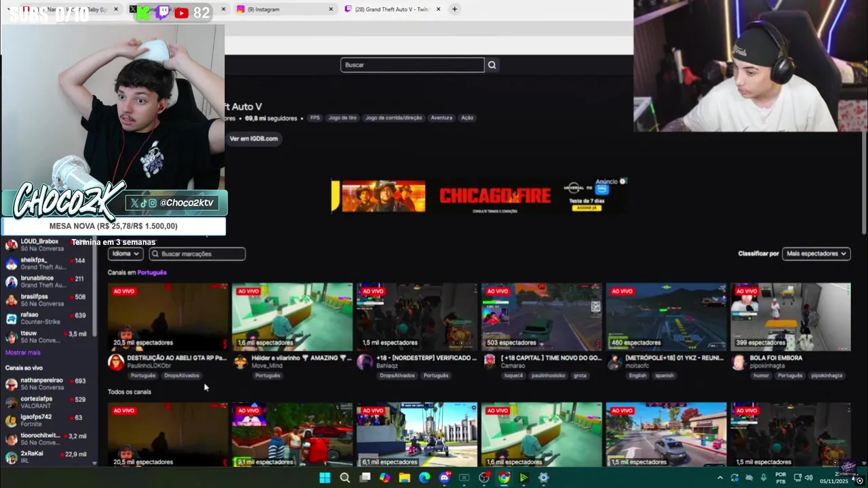This screenshot has width=868, height=488.
Task: Open stream thumbnail with 6,1 mil espectadores
Action: (416, 434)
